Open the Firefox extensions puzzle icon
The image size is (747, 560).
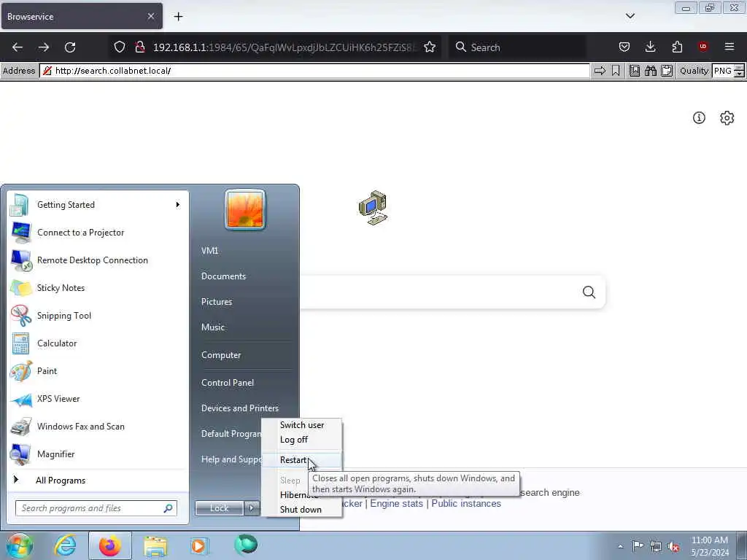pos(677,47)
